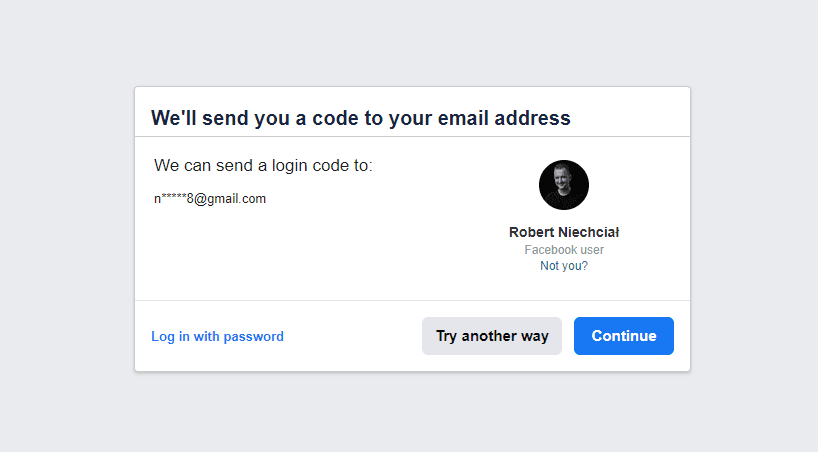Click the gray 'Facebook user' subtitle

(x=564, y=250)
